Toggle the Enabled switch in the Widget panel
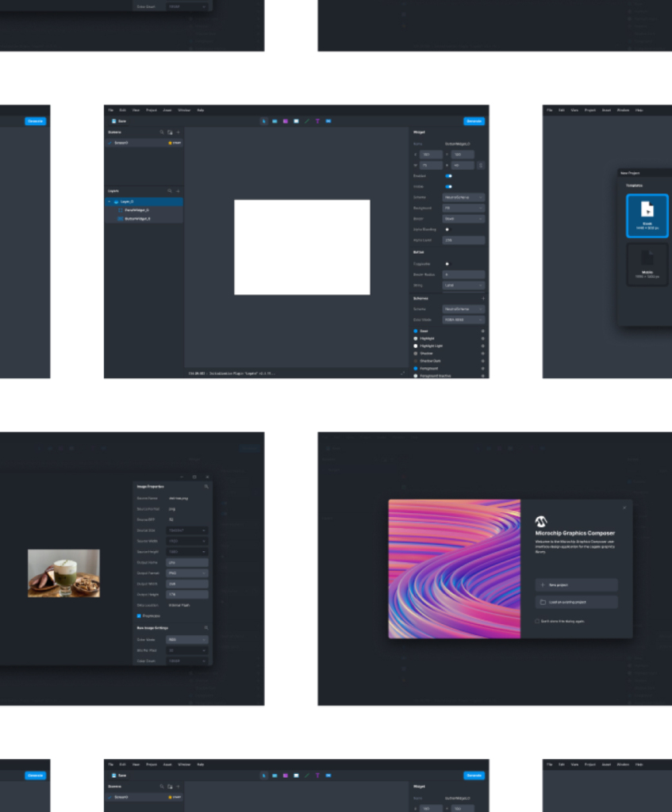 (448, 176)
